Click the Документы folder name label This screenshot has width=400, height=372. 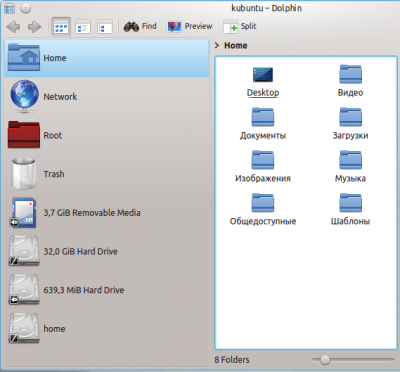coord(263,136)
